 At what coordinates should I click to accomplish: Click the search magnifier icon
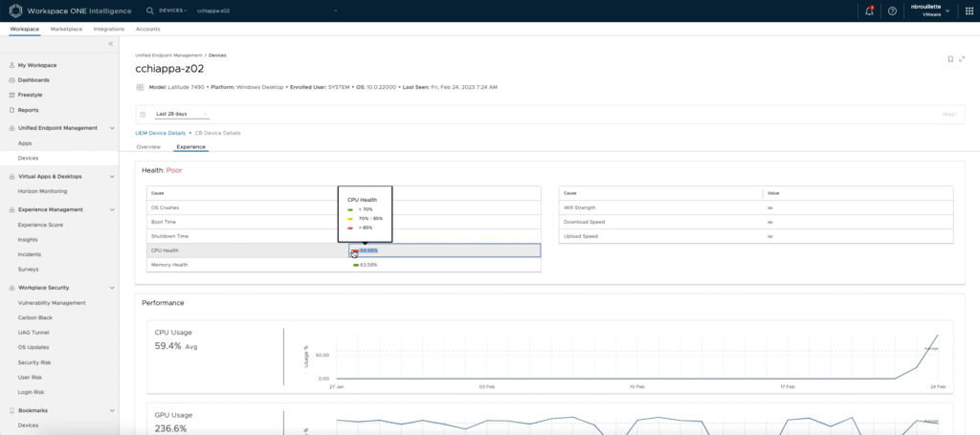pyautogui.click(x=150, y=11)
